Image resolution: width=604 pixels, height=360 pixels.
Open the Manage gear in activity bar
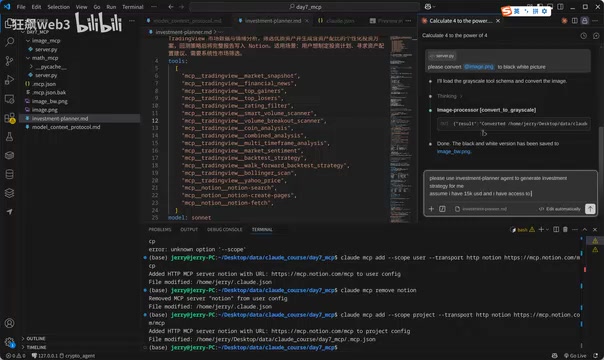click(10, 342)
